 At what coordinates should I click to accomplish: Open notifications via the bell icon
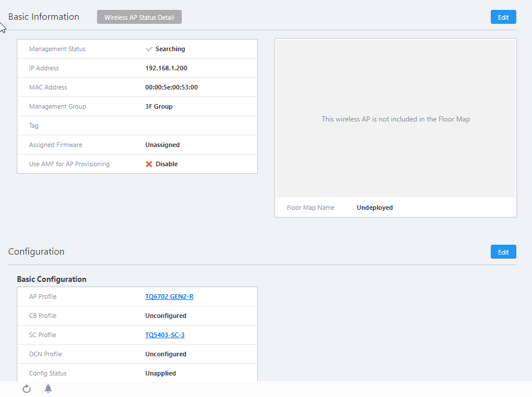[x=48, y=389]
